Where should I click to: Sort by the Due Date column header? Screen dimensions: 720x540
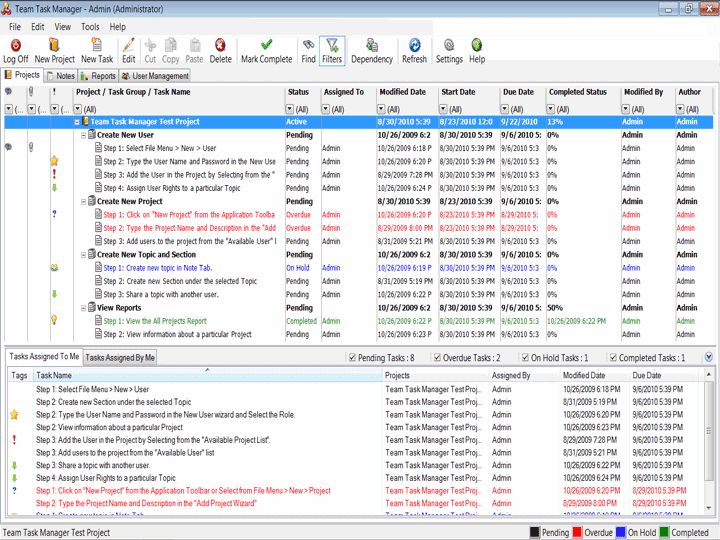coord(518,92)
